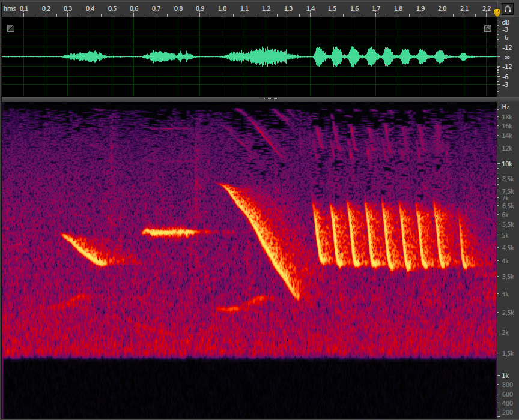Click 14k on the frequency scale
This screenshot has width=519, height=420.
tap(507, 136)
